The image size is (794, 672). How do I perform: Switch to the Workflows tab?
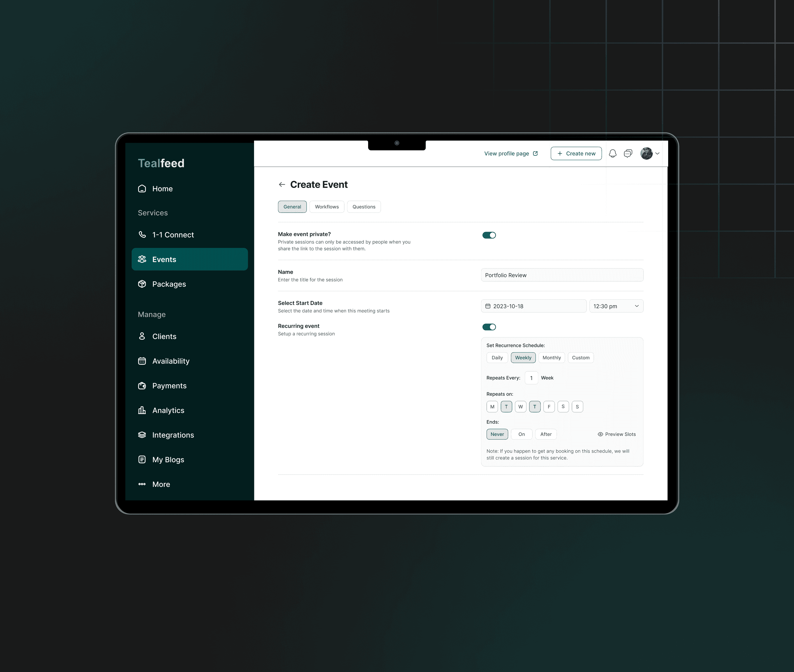[327, 207]
